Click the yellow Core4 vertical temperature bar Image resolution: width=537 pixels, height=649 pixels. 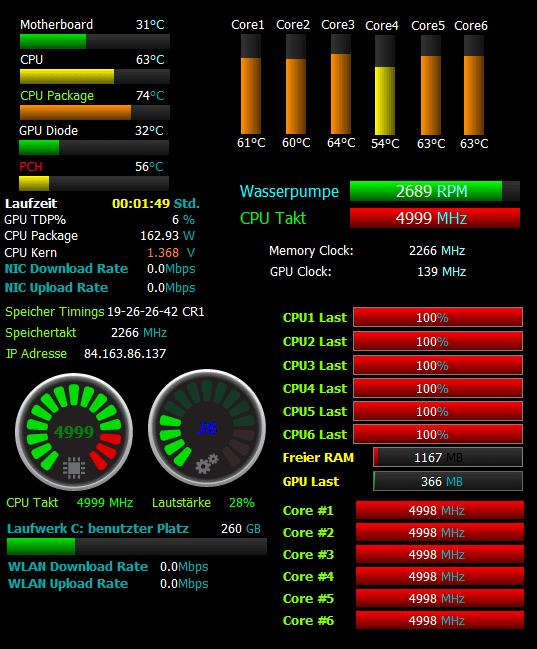pyautogui.click(x=385, y=85)
